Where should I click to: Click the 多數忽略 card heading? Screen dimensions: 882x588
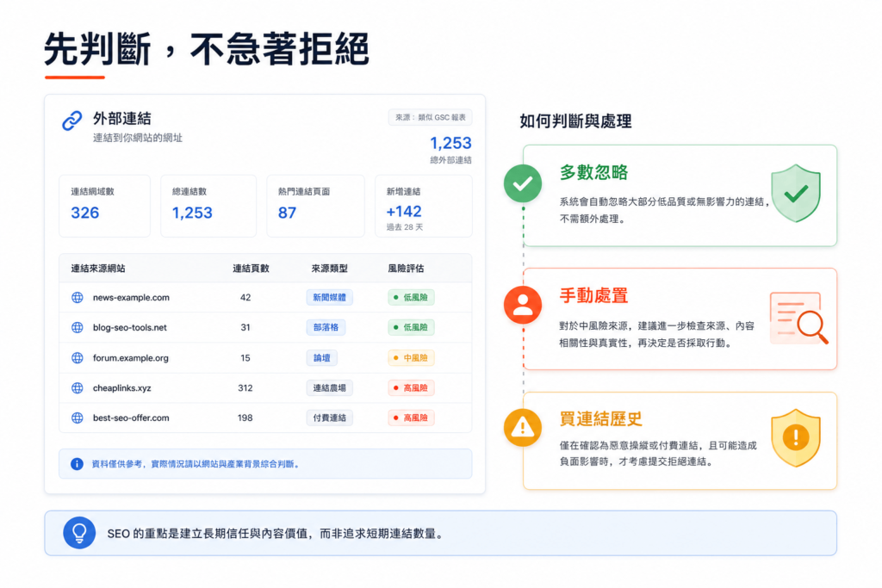pos(594,172)
